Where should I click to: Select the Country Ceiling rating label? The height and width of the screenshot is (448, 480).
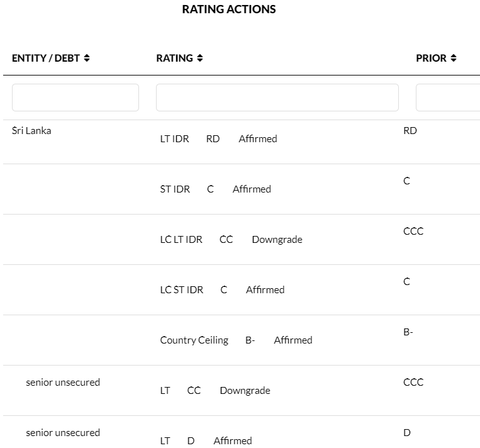coord(194,340)
